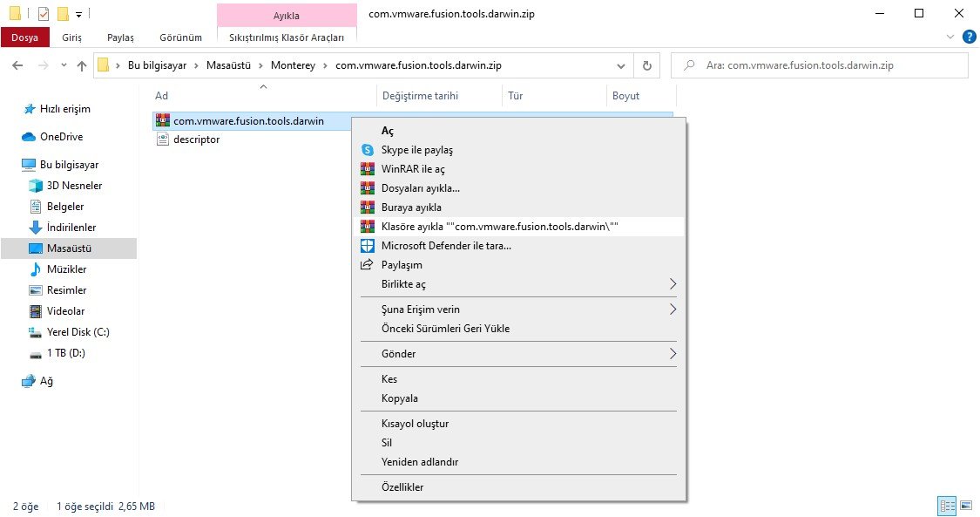Screen dimensions: 980x517
Task: Click the Yerel Disk (C:) drive icon
Action: (x=36, y=332)
